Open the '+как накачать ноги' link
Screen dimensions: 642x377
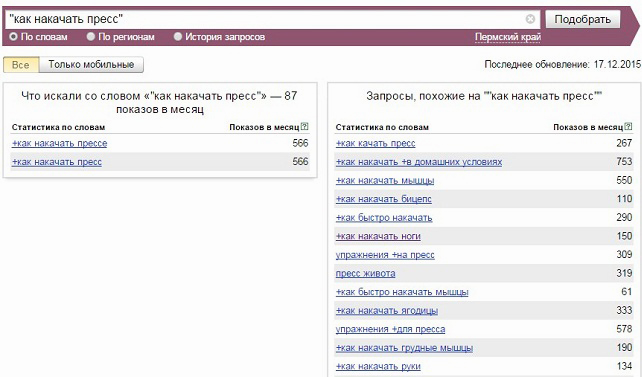378,236
